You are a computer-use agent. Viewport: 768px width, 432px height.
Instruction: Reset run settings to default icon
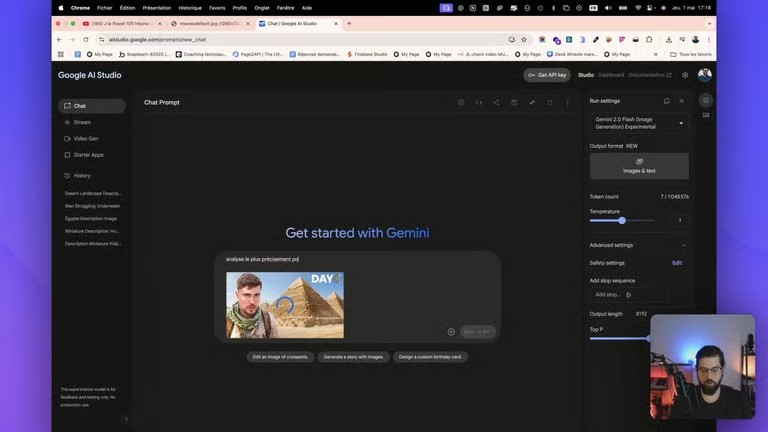coord(667,101)
